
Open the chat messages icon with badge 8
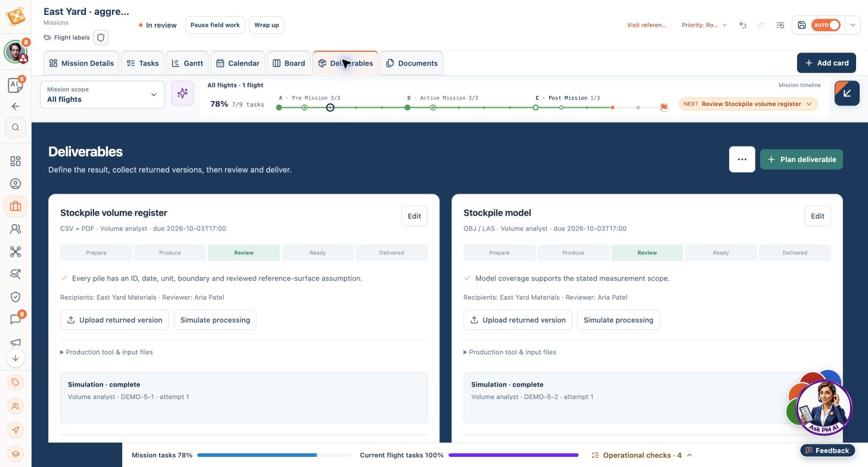click(15, 319)
